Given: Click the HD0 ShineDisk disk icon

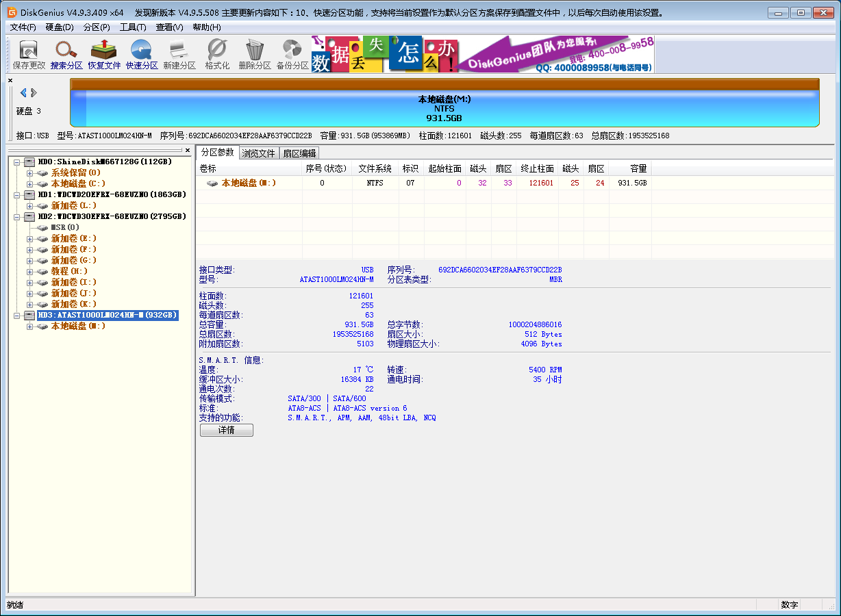Looking at the screenshot, I should coord(28,162).
